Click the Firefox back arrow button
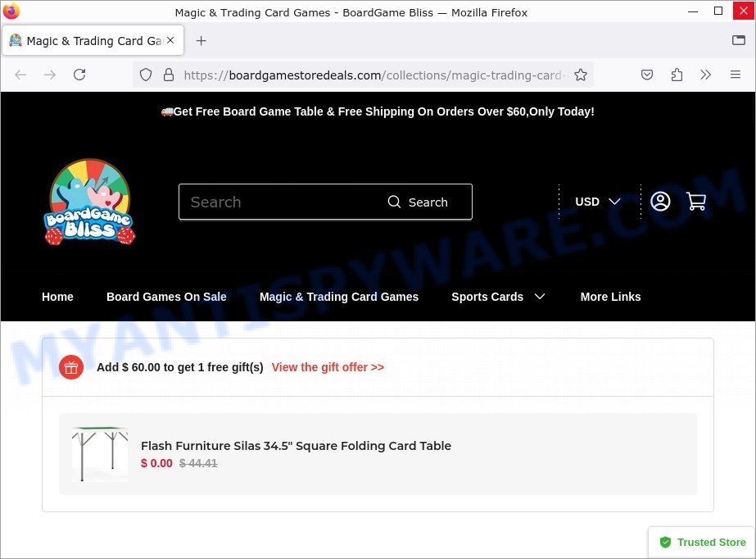This screenshot has height=559, width=756. tap(20, 75)
